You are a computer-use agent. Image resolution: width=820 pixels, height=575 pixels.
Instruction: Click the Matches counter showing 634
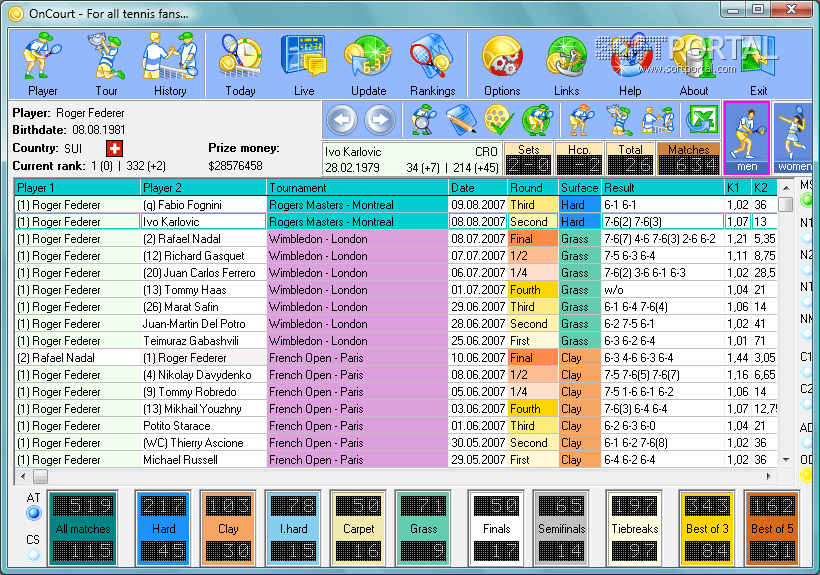(688, 158)
